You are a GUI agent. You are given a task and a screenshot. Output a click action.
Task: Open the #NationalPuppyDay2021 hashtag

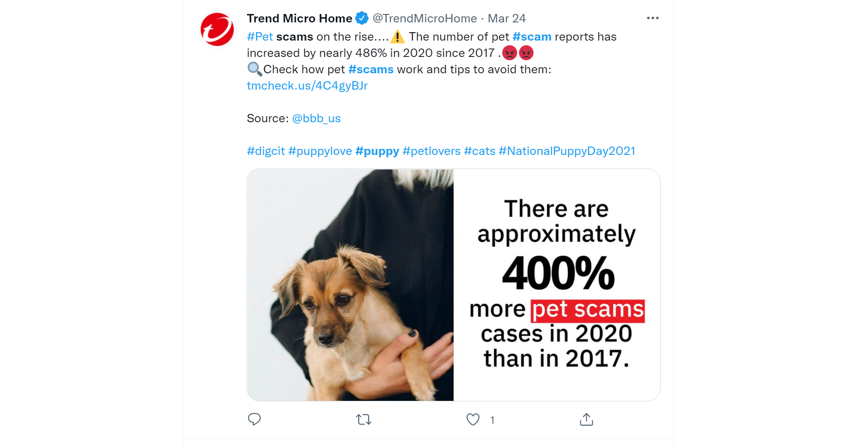click(x=567, y=151)
